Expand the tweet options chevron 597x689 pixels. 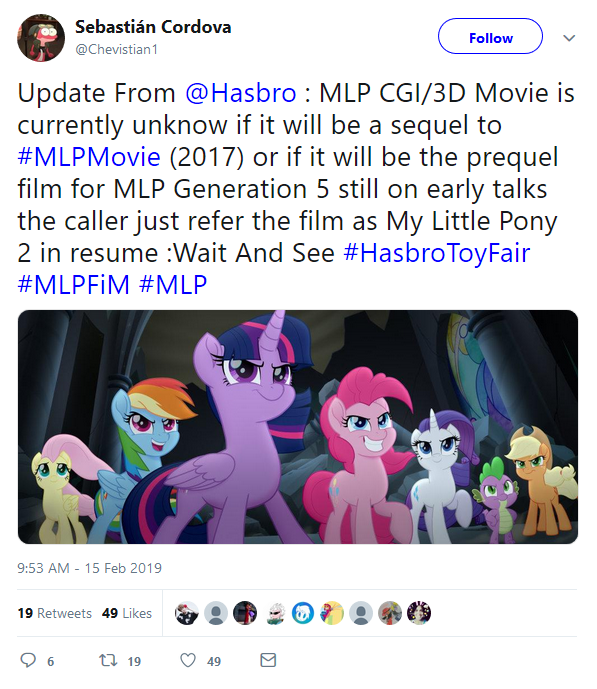[569, 38]
